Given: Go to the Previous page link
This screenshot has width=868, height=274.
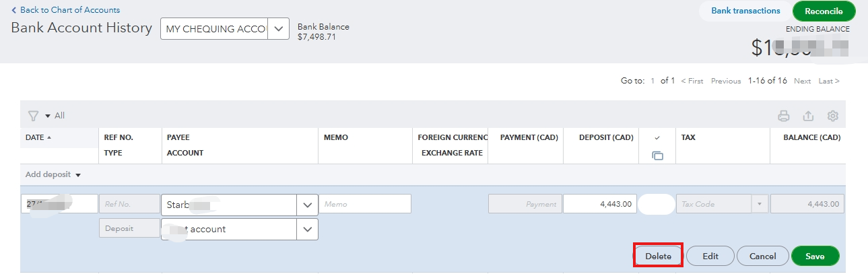Looking at the screenshot, I should click(x=726, y=81).
